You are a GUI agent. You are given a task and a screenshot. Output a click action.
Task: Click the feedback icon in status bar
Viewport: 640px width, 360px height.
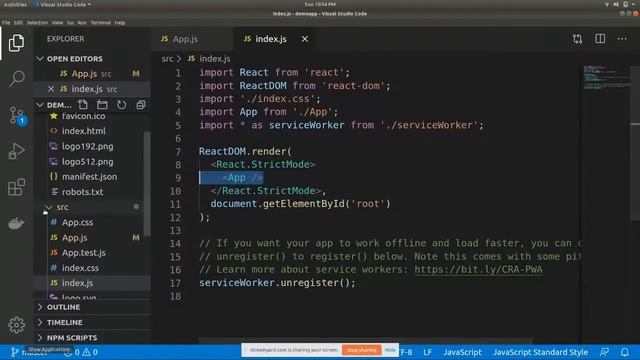[x=604, y=352]
